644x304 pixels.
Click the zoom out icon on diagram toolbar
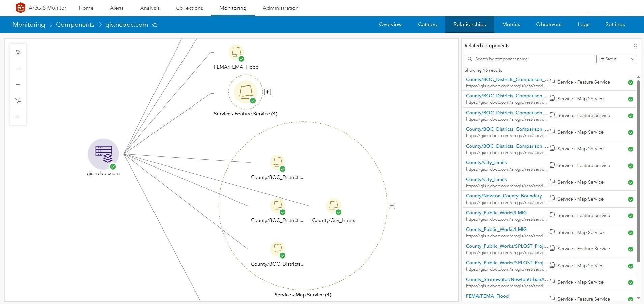tap(18, 84)
